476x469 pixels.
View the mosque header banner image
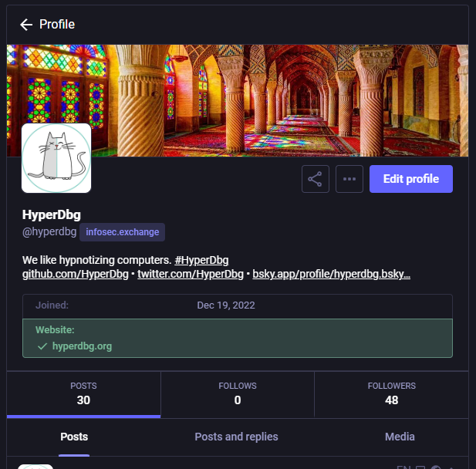click(238, 100)
